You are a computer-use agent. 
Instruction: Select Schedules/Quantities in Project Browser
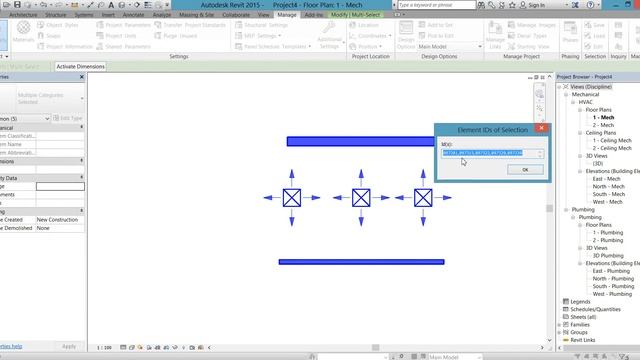tap(595, 309)
